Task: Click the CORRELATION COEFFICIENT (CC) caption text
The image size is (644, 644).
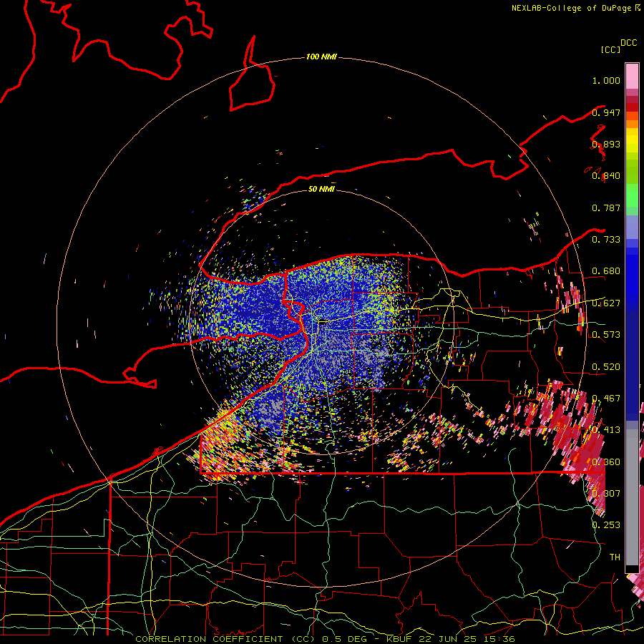Action: pos(225,639)
